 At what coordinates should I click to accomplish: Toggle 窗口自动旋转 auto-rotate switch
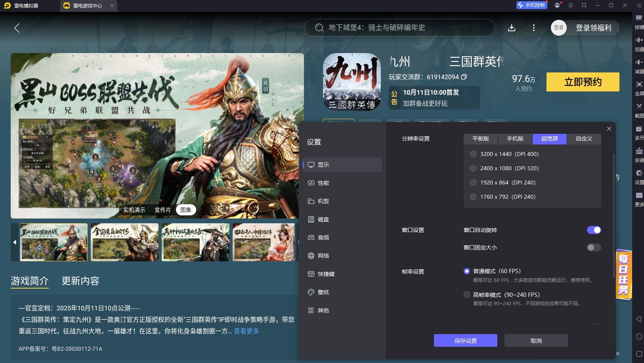click(594, 230)
